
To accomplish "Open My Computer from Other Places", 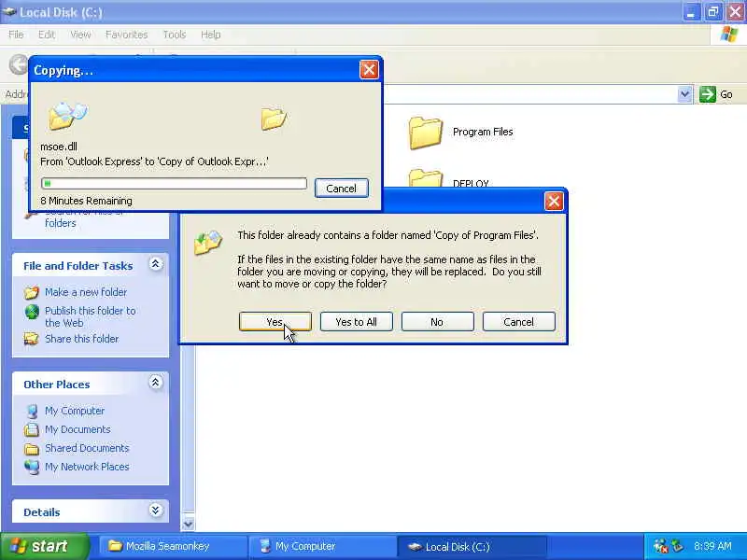I will tap(75, 411).
